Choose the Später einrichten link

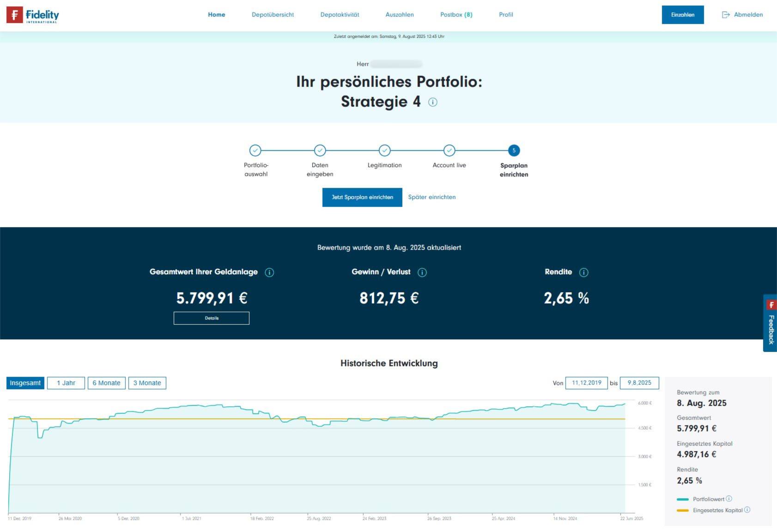click(x=431, y=197)
